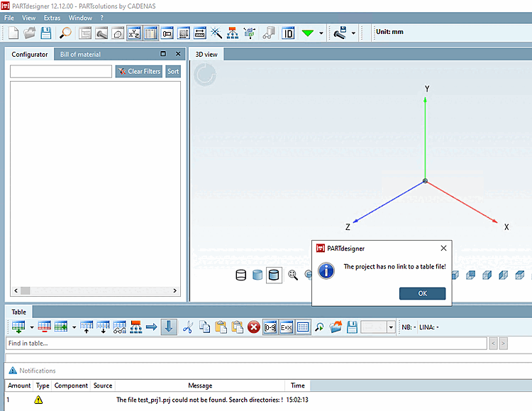Click the bolt window view icon
Viewport: 532px width, 411px height.
167,33
